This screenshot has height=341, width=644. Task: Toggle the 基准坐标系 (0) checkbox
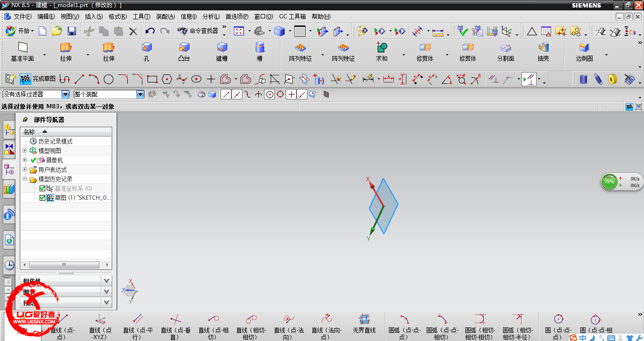click(x=42, y=188)
